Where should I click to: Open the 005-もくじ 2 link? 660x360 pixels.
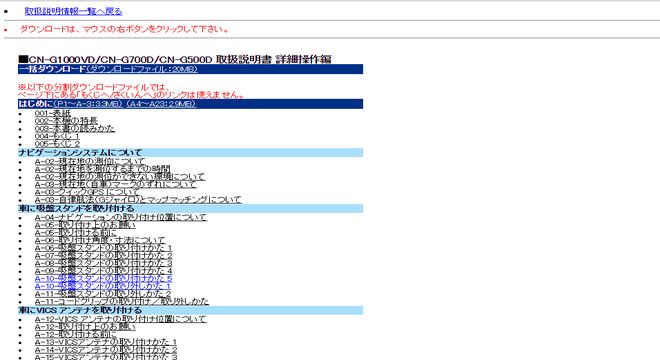tap(57, 144)
